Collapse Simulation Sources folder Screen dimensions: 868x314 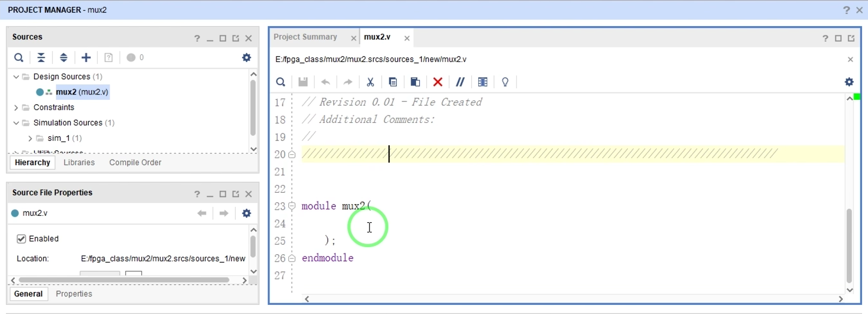point(16,123)
